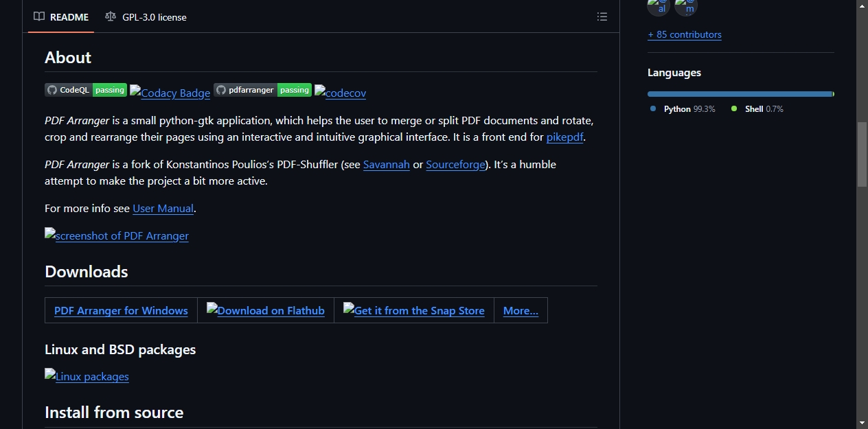868x429 pixels.
Task: Open the More... downloads link
Action: click(x=521, y=310)
